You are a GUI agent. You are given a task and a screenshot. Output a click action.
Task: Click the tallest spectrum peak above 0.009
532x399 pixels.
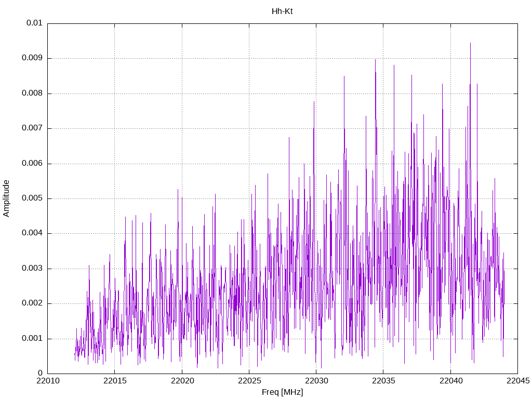[470, 44]
